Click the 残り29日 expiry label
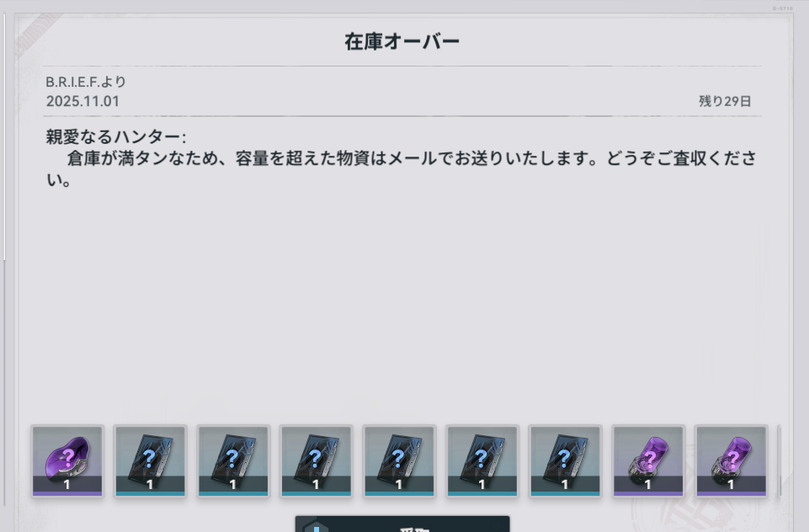Viewport: 809px width, 532px height. [725, 101]
